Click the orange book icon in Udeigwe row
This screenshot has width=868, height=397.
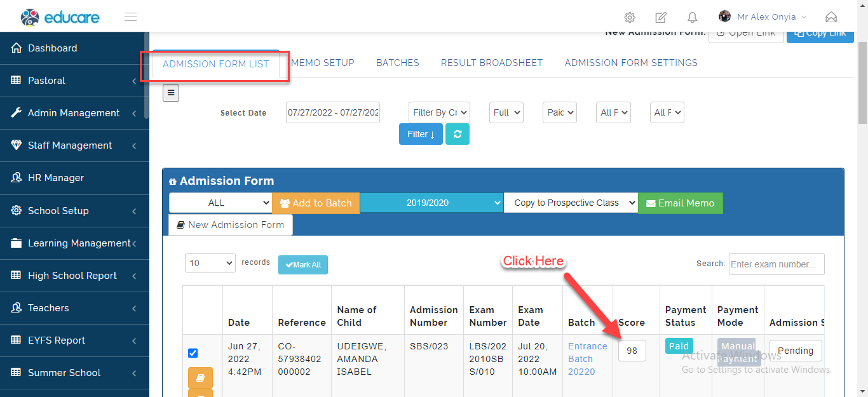(x=201, y=378)
